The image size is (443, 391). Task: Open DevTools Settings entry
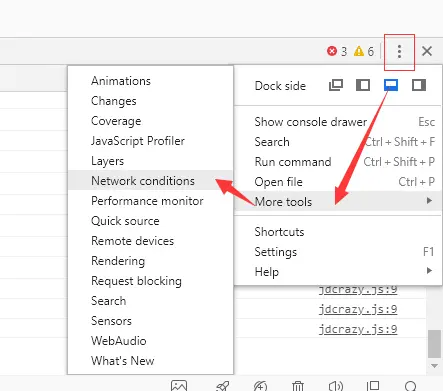tap(338, 252)
